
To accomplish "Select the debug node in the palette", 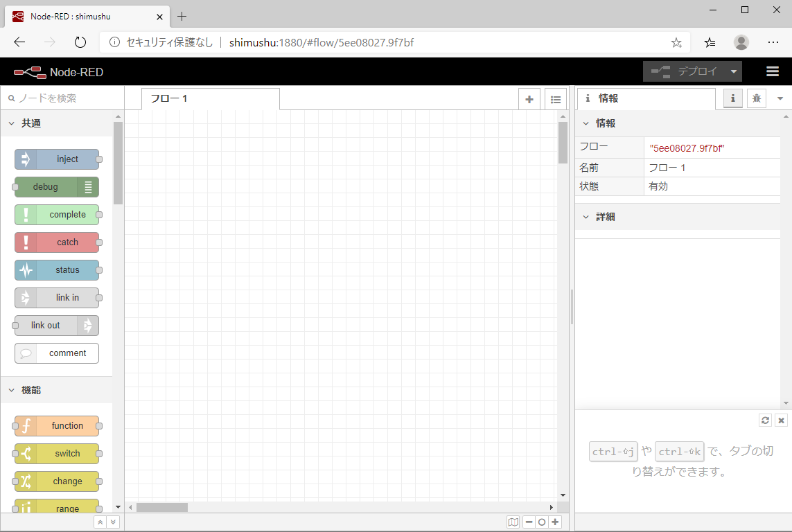I will (57, 187).
